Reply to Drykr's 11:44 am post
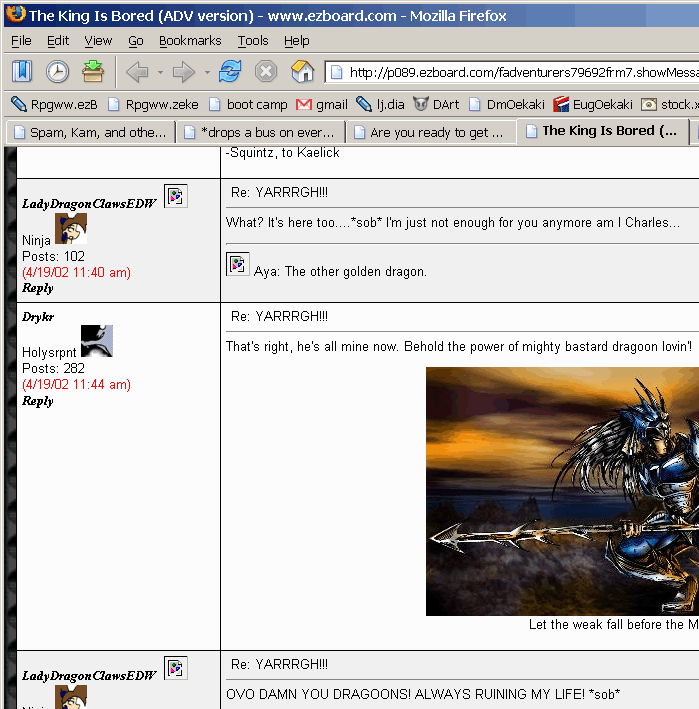The image size is (699, 709). point(38,401)
